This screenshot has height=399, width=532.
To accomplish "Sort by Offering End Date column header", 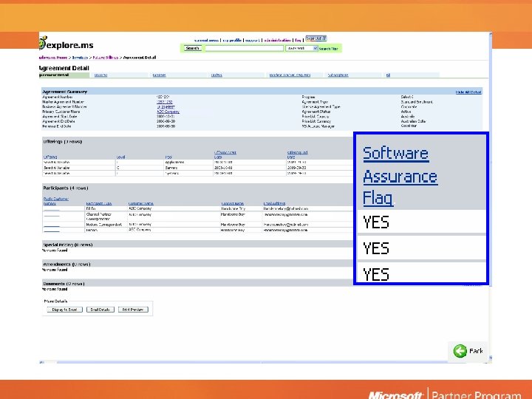I will pyautogui.click(x=298, y=154).
